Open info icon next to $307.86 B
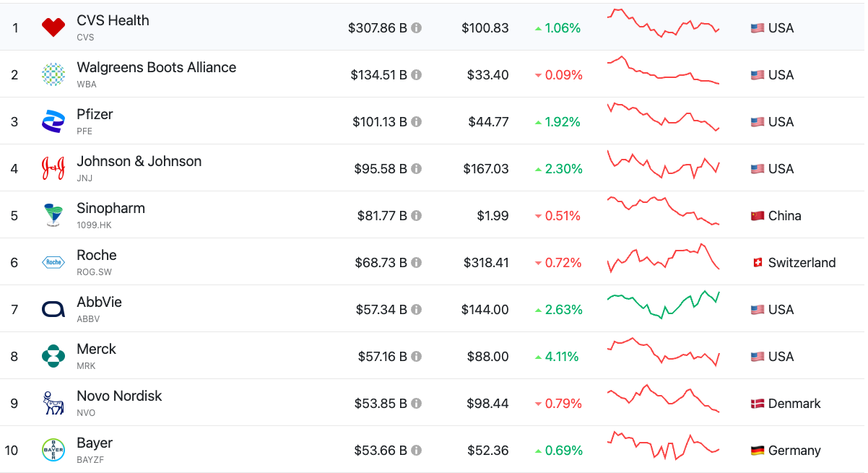 click(x=417, y=28)
